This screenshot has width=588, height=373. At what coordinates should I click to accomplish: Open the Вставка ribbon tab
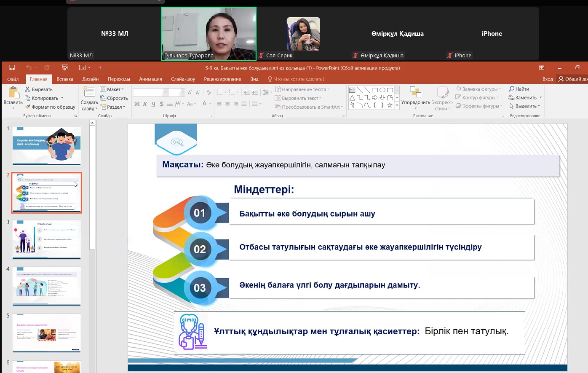[x=65, y=79]
